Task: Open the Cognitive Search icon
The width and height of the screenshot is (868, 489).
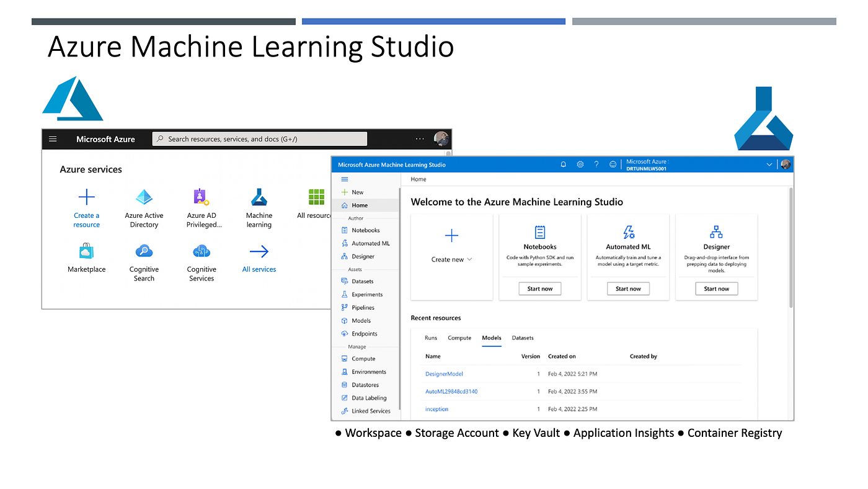Action: coord(144,251)
